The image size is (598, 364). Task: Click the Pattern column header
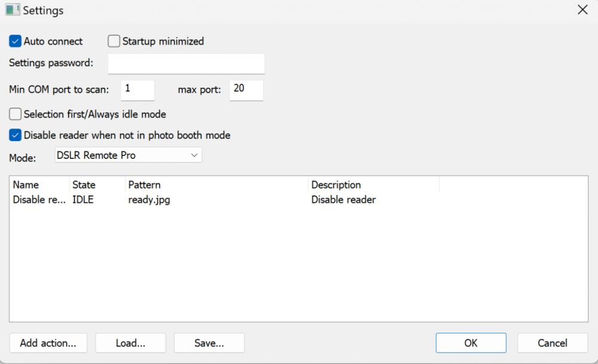coord(216,185)
